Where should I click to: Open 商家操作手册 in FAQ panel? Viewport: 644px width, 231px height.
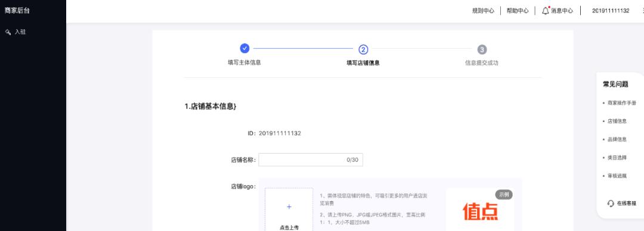click(622, 103)
